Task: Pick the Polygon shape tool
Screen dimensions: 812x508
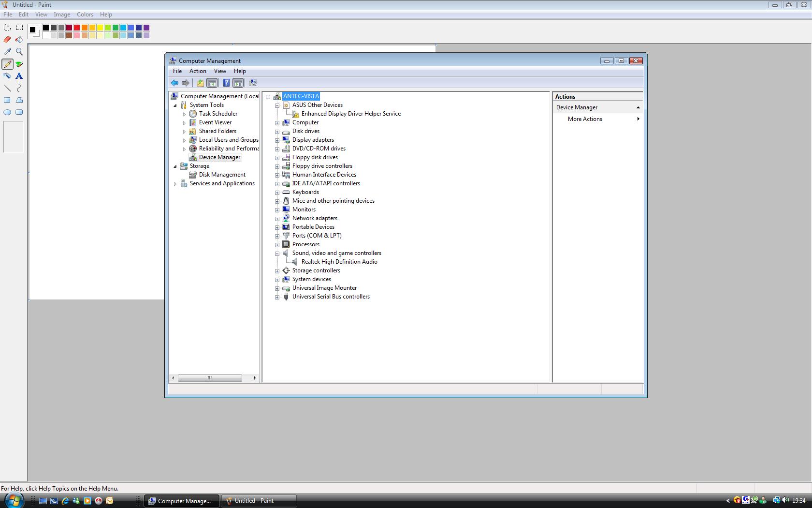Action: (19, 100)
